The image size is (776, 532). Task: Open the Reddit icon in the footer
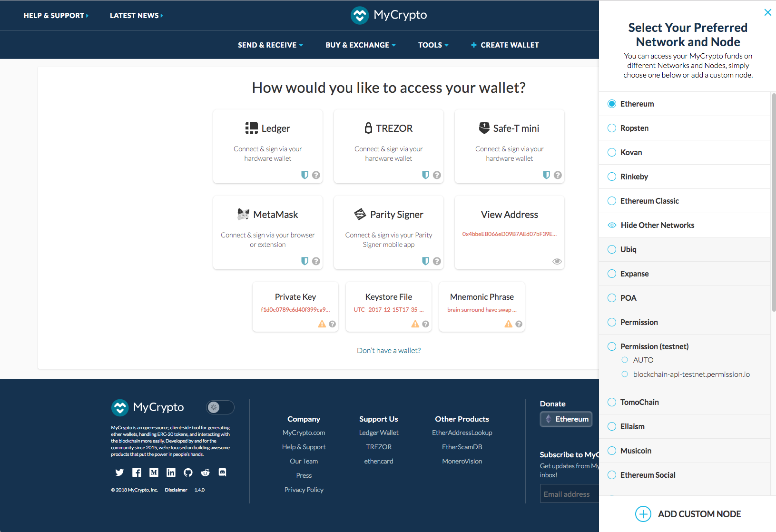[x=205, y=473]
